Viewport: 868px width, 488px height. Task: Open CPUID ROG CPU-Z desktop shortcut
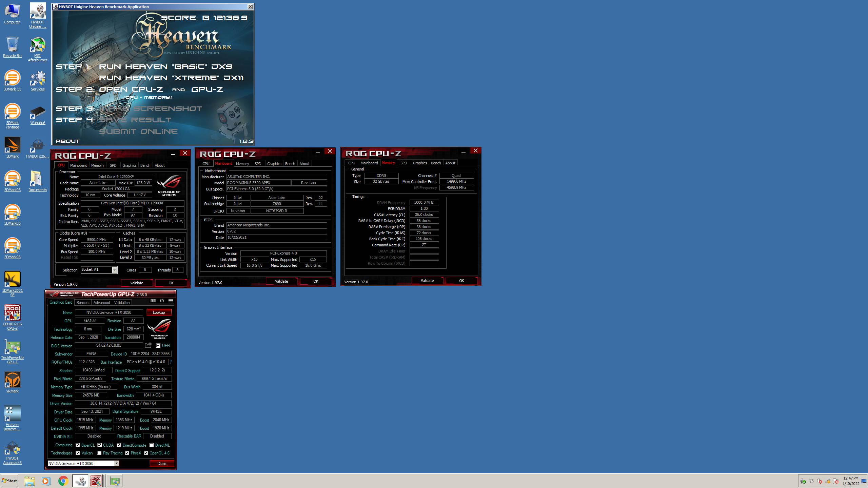coord(12,318)
